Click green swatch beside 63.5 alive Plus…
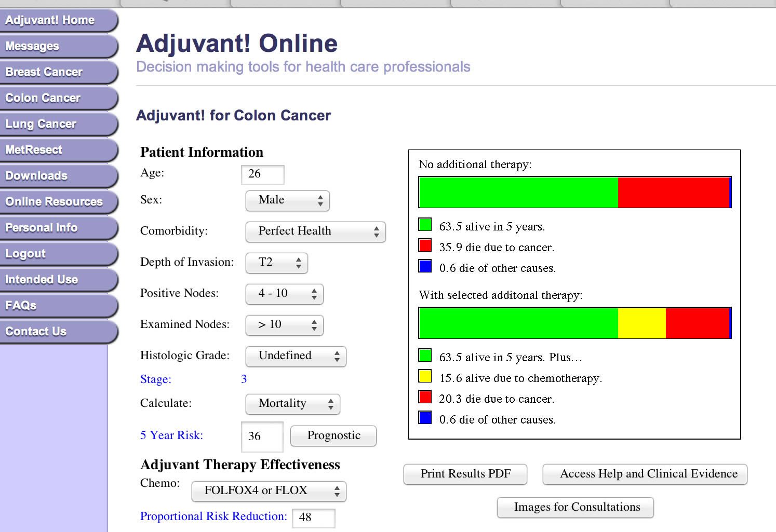The width and height of the screenshot is (776, 532). click(x=425, y=356)
